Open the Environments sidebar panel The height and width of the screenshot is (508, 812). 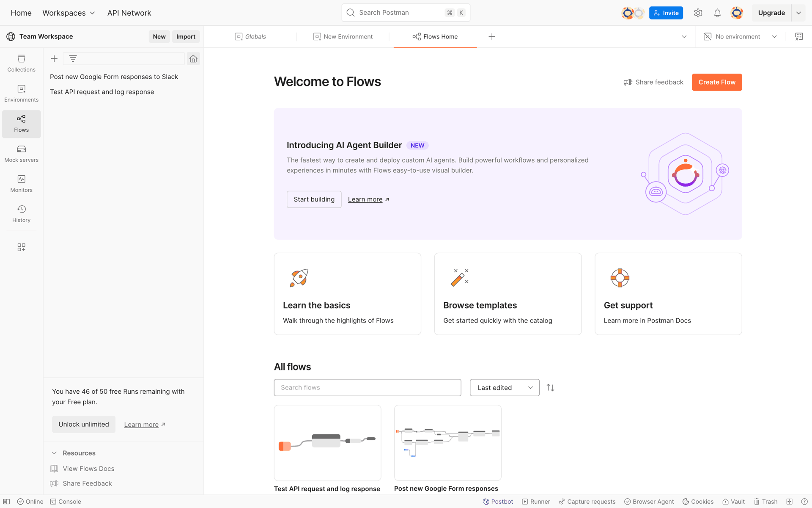21,94
